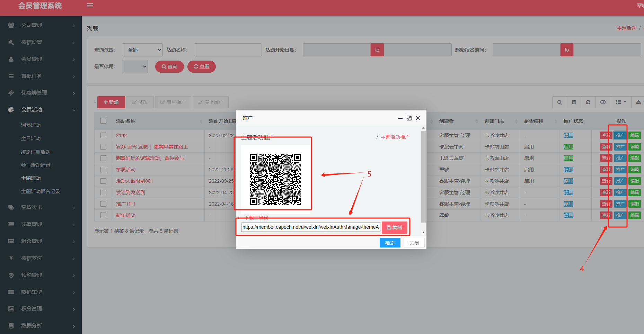Screen dimensions: 644x334
Task: Click the hamburger menu icon in header
Action: click(x=90, y=6)
